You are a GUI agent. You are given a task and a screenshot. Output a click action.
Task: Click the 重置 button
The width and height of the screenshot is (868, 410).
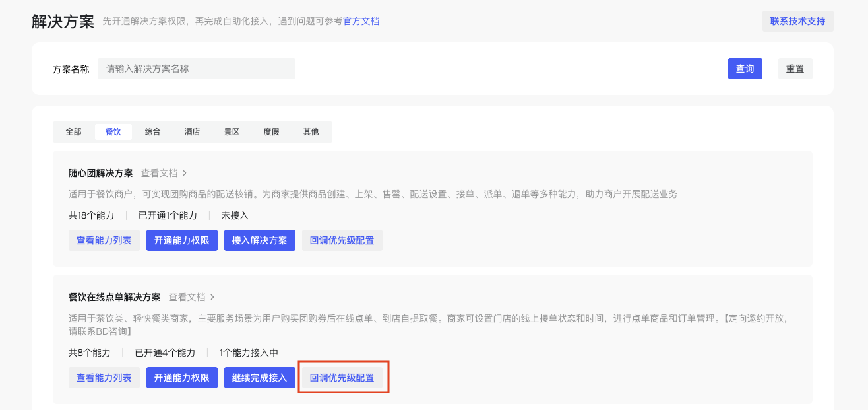click(795, 69)
